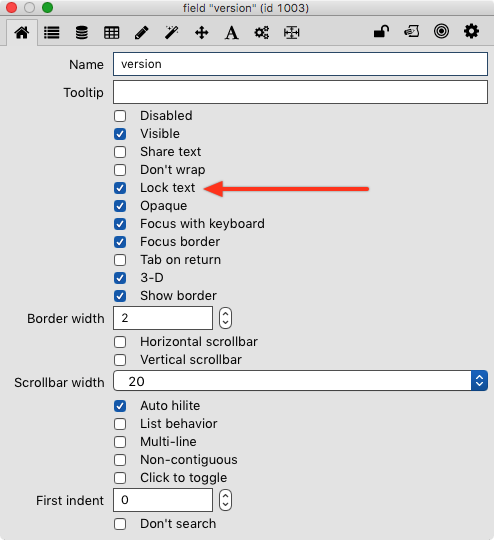Open the Basic properties home tab
The width and height of the screenshot is (494, 540).
22,33
